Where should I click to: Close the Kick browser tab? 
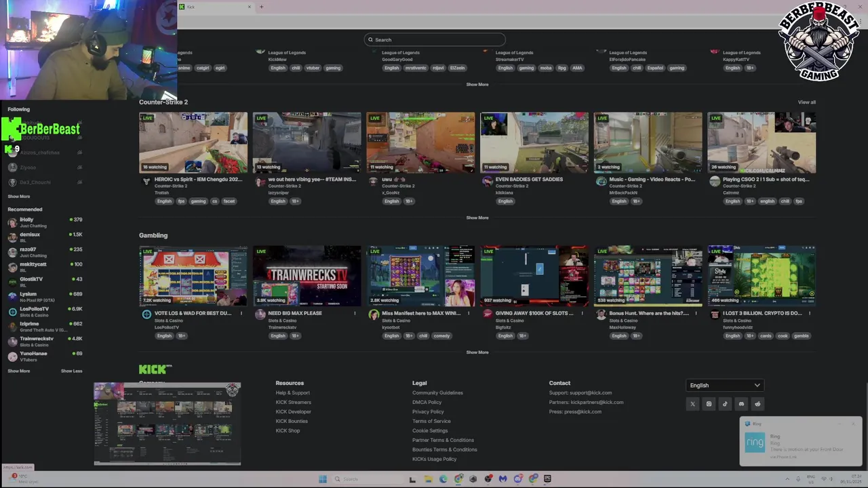click(x=250, y=7)
